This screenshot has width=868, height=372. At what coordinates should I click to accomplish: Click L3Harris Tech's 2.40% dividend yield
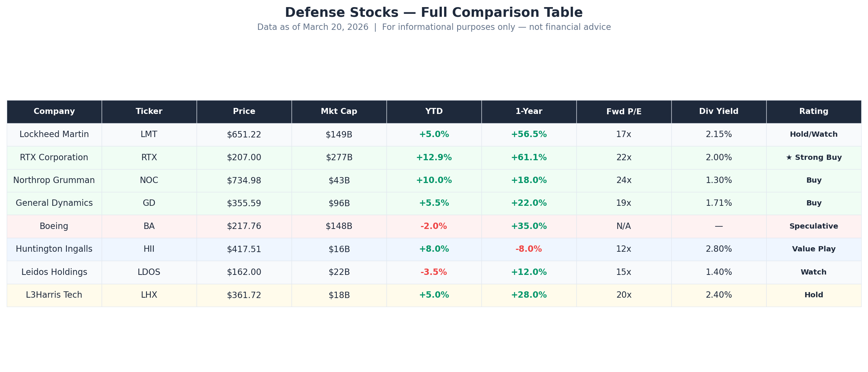click(718, 295)
